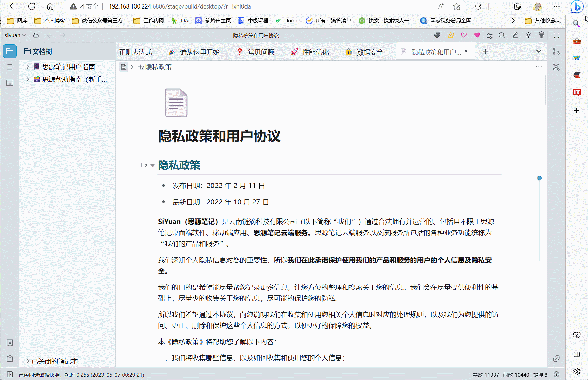Toggle the document tree folder panel
The image size is (588, 380).
pyautogui.click(x=10, y=51)
